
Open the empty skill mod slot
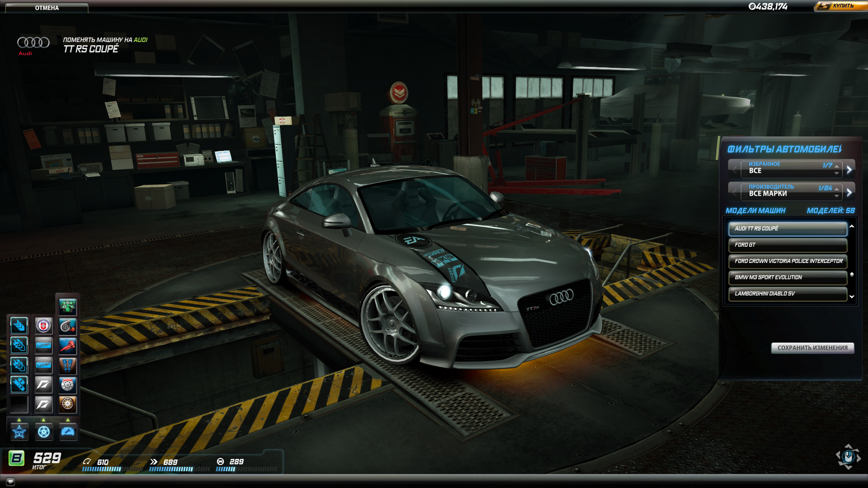(x=19, y=404)
